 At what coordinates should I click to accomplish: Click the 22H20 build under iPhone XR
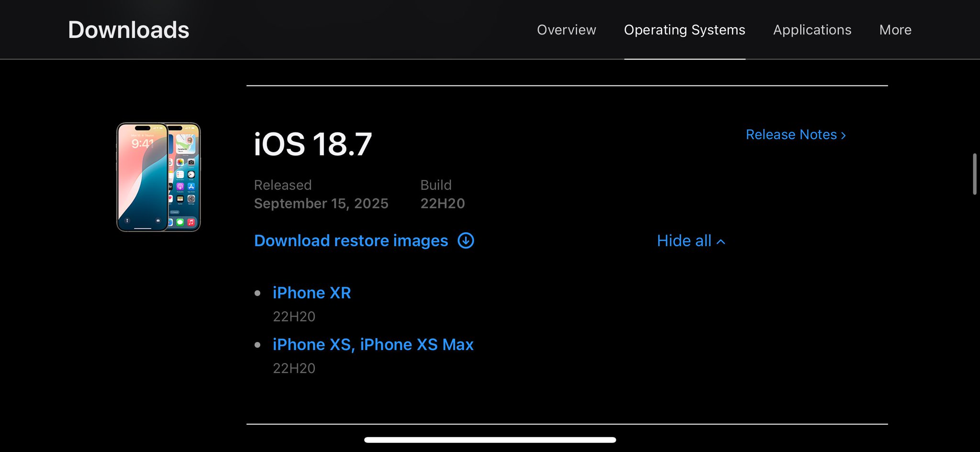click(294, 317)
